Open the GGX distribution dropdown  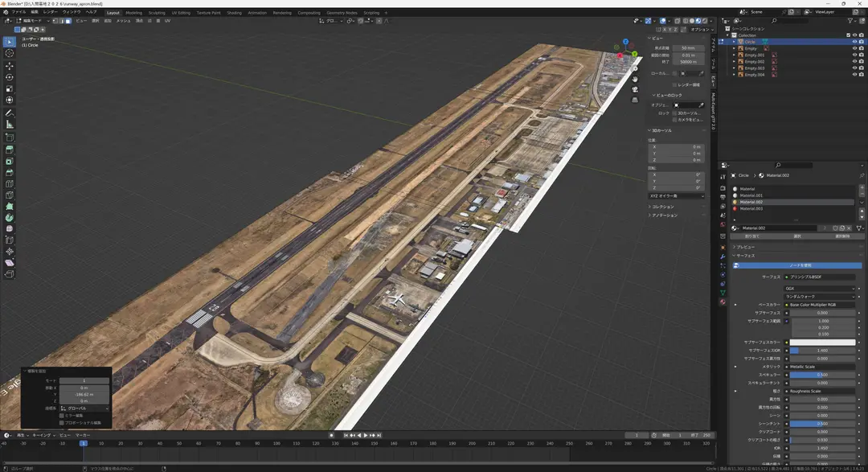tap(819, 289)
